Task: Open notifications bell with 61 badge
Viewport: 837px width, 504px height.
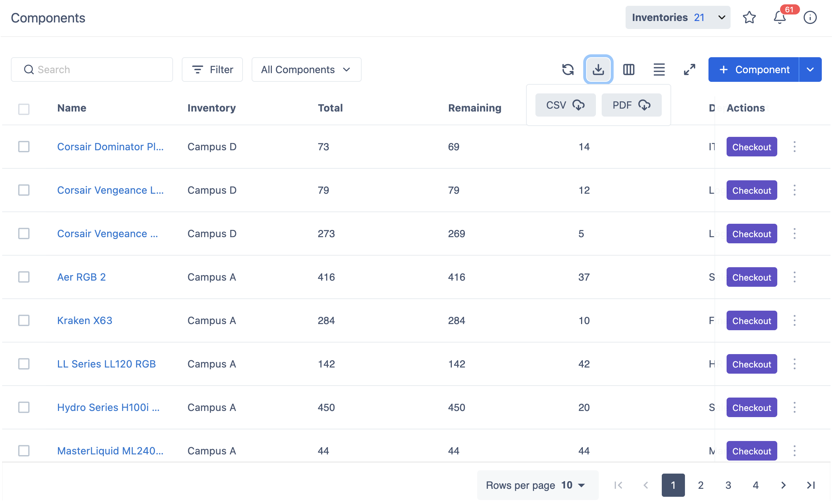Action: 779,17
